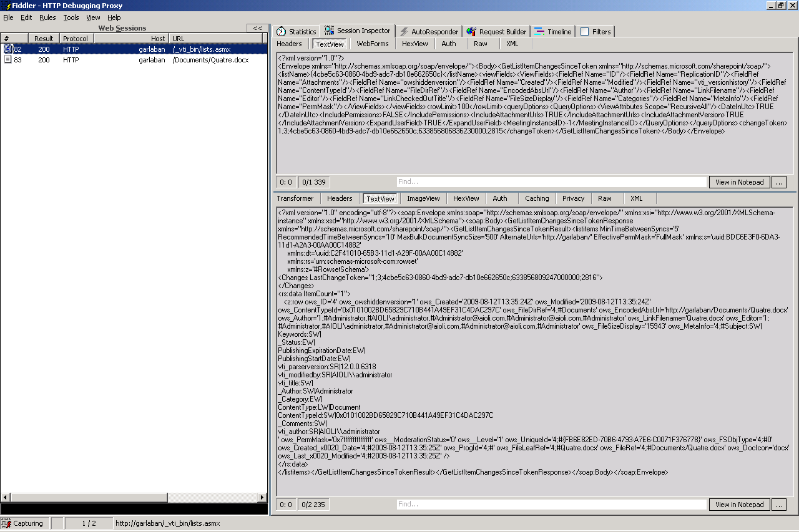
Task: Open the Rules menu
Action: click(x=47, y=17)
